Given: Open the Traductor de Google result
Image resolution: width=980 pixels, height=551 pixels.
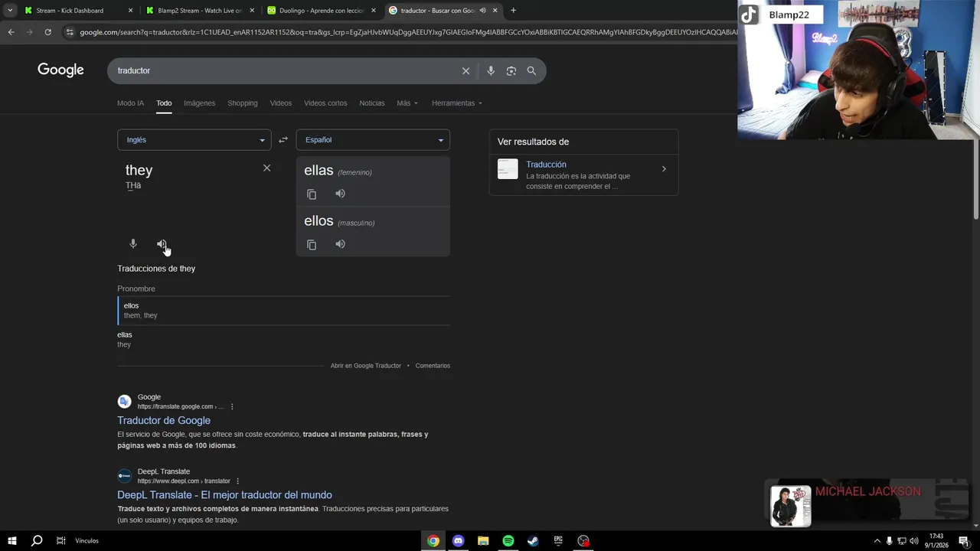Looking at the screenshot, I should tap(164, 420).
